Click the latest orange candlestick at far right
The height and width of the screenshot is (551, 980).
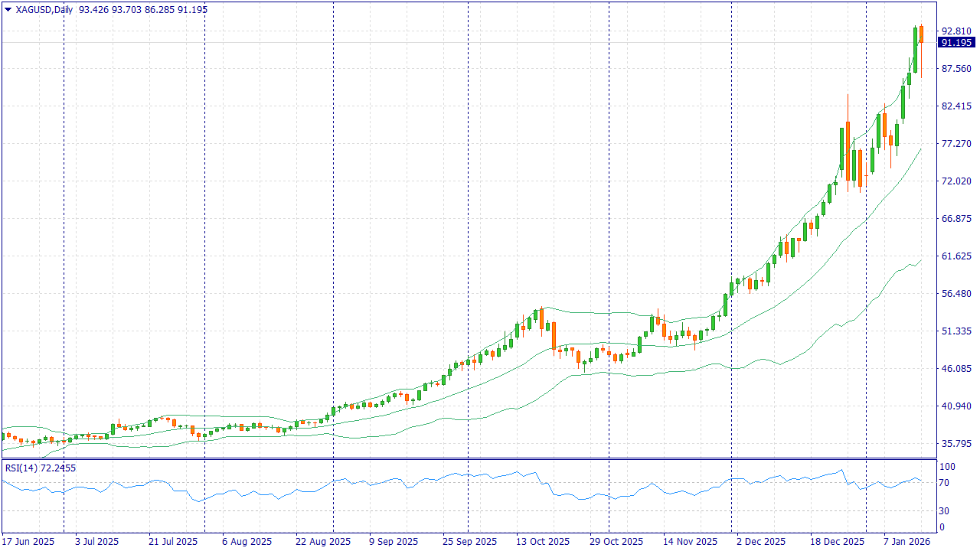point(921,34)
